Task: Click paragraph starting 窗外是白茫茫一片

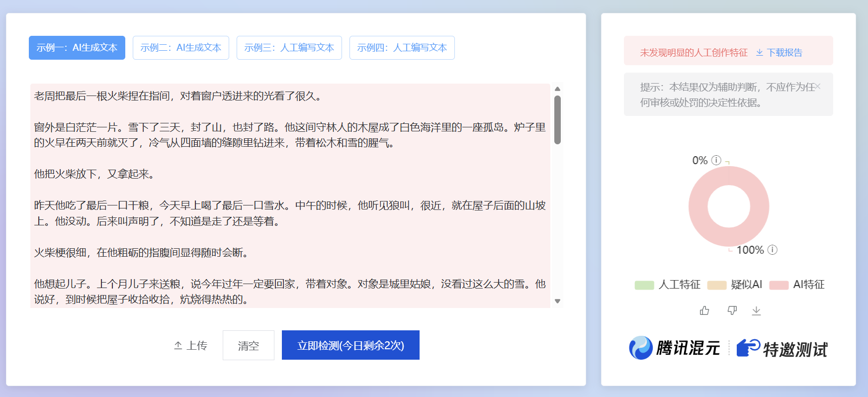Action: [290, 135]
